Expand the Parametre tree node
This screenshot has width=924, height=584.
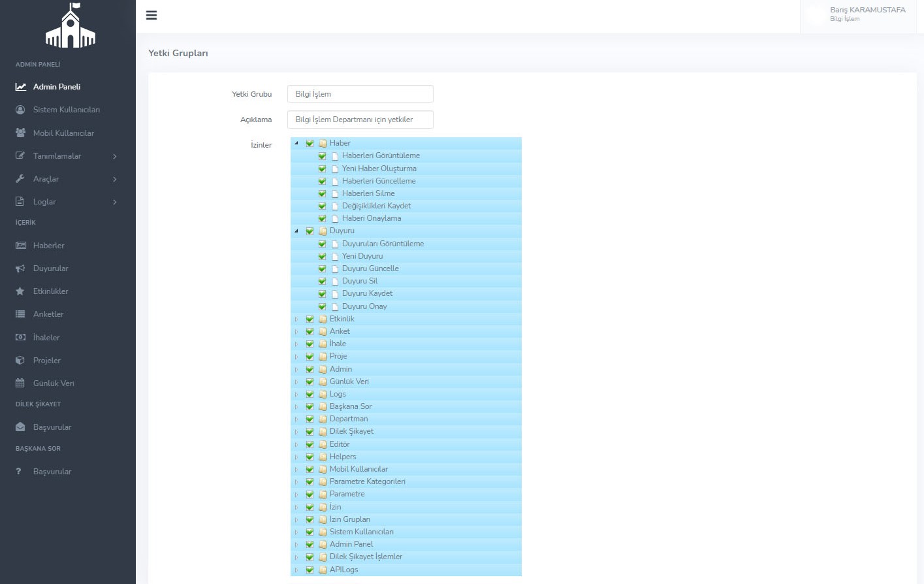pyautogui.click(x=296, y=495)
